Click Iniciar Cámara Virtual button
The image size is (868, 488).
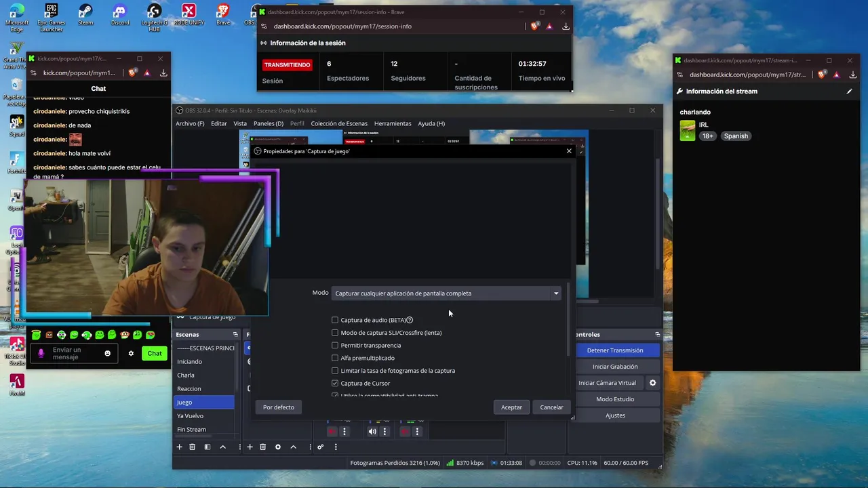pyautogui.click(x=607, y=383)
